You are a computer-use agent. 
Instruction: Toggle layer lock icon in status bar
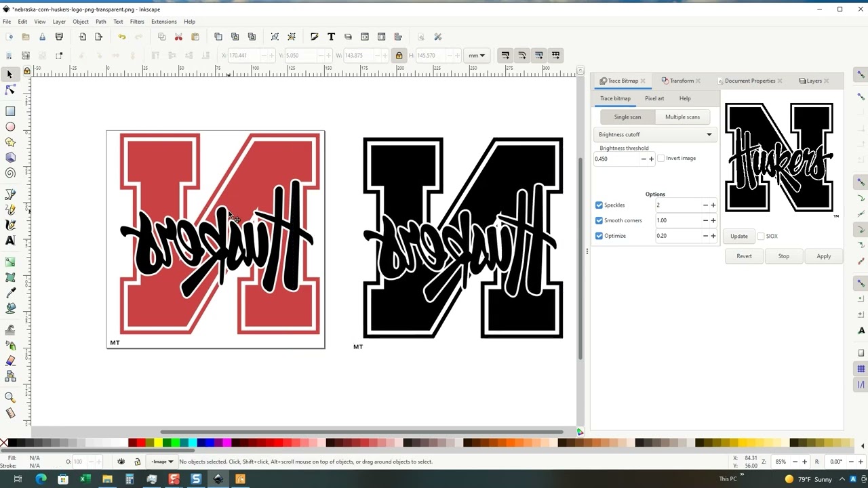137,462
